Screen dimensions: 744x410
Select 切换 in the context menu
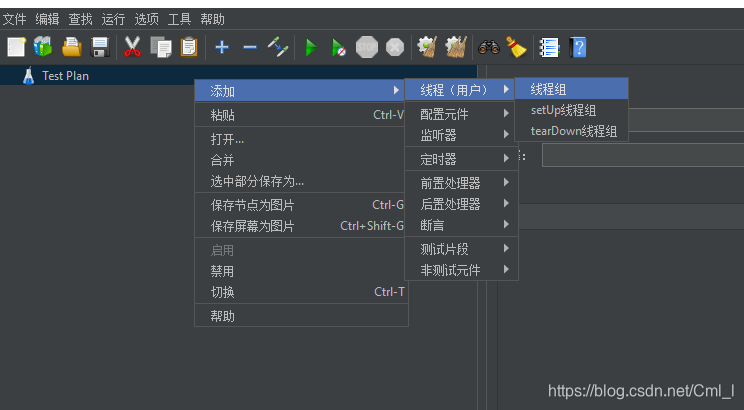pyautogui.click(x=301, y=292)
